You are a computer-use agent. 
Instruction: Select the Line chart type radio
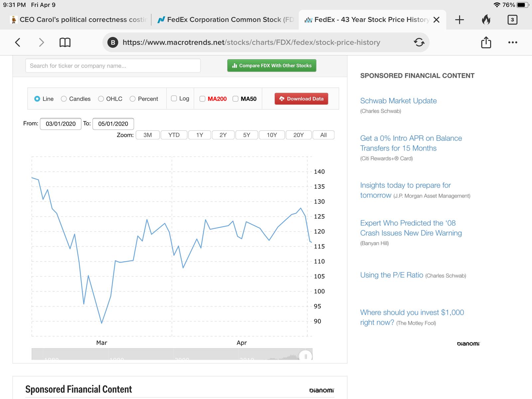(x=37, y=99)
